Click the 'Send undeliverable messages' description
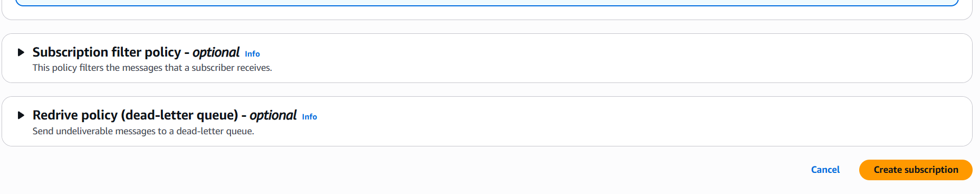 [x=143, y=131]
